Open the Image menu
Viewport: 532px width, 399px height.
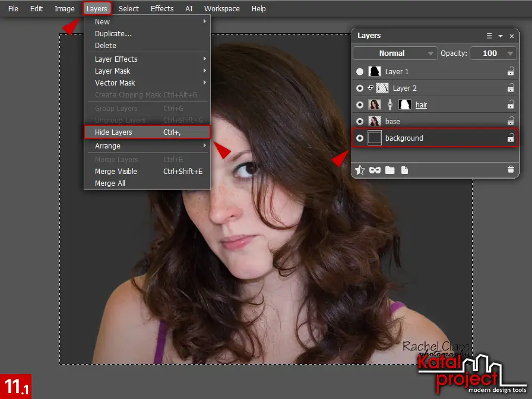[64, 8]
